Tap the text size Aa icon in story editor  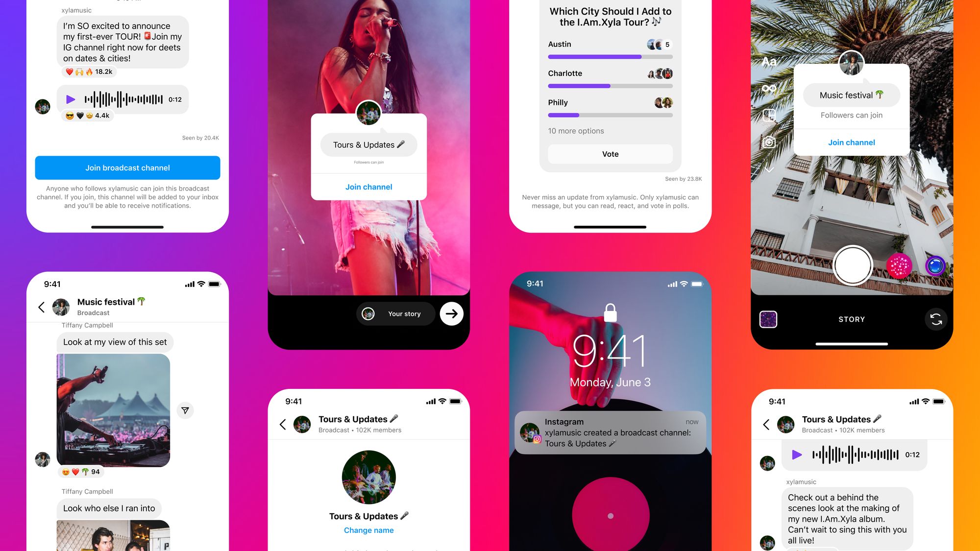pyautogui.click(x=770, y=61)
